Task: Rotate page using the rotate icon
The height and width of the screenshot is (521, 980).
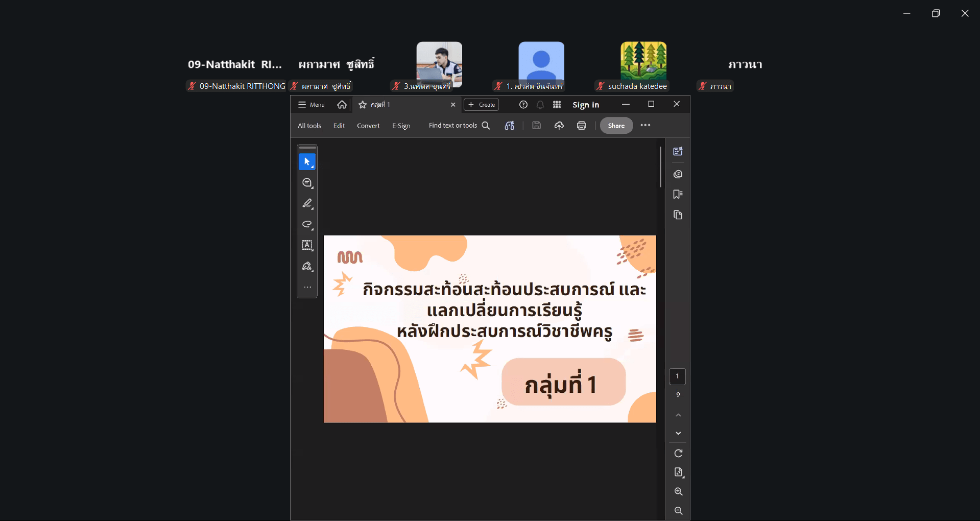Action: point(678,454)
